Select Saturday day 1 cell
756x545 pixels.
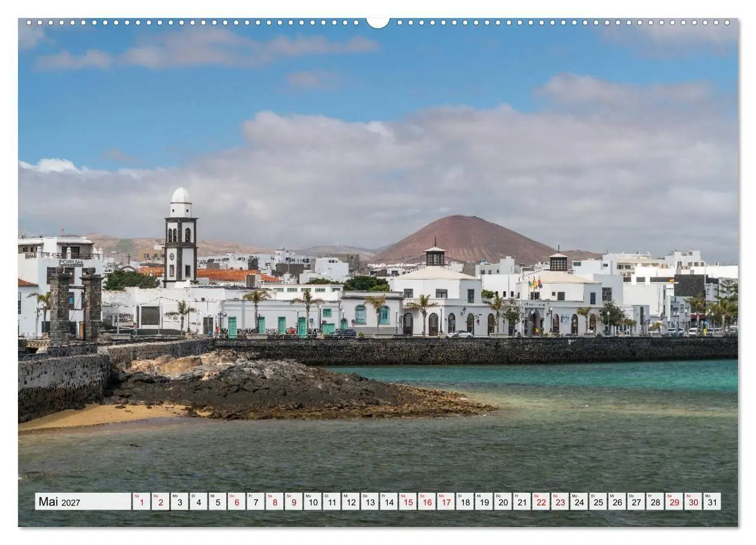click(142, 502)
